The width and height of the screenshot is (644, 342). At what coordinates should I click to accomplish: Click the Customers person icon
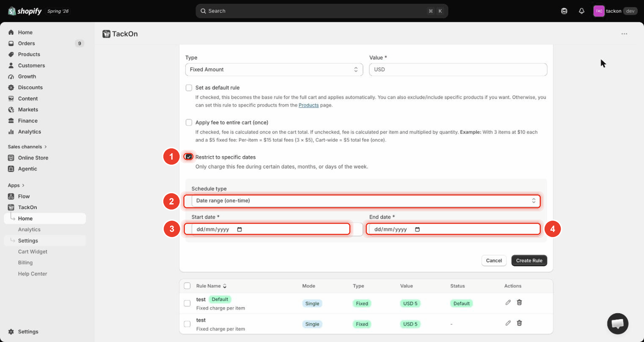[11, 65]
